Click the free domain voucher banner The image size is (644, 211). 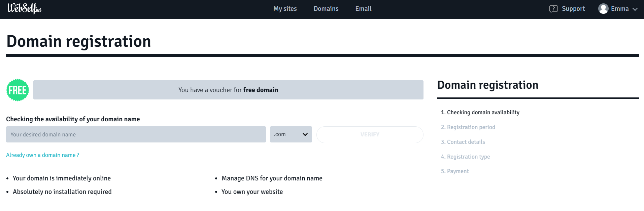coord(228,90)
